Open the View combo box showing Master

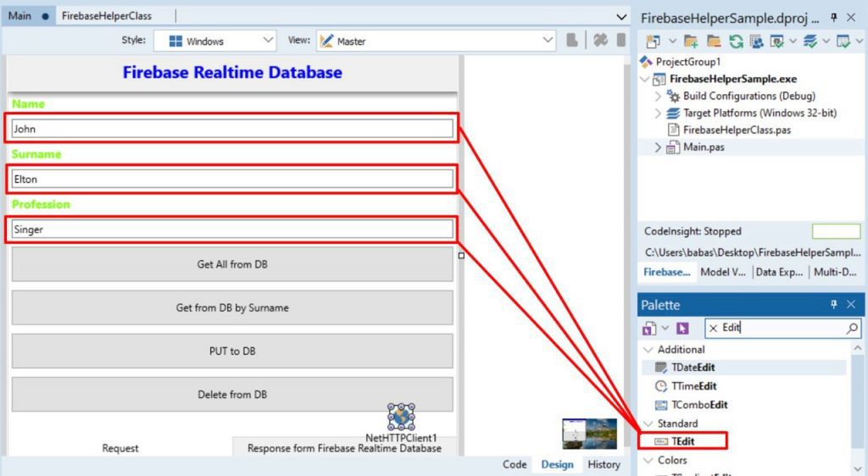pyautogui.click(x=437, y=41)
